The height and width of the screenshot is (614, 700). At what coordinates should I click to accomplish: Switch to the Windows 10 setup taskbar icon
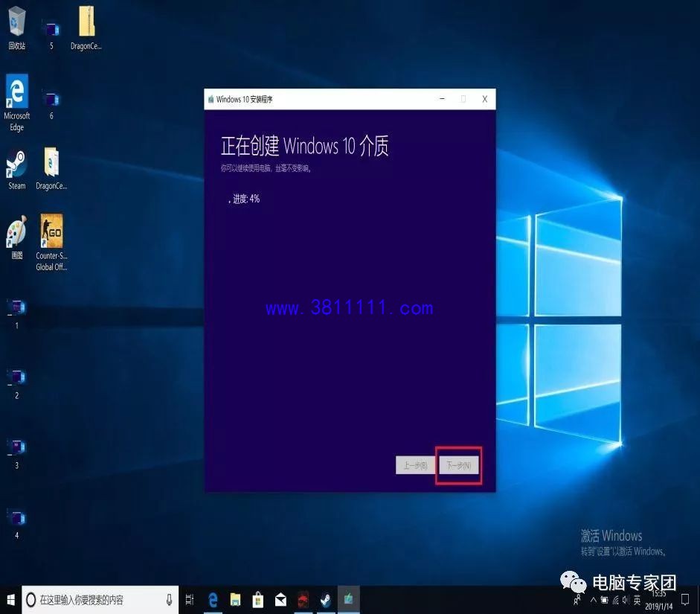[x=349, y=600]
